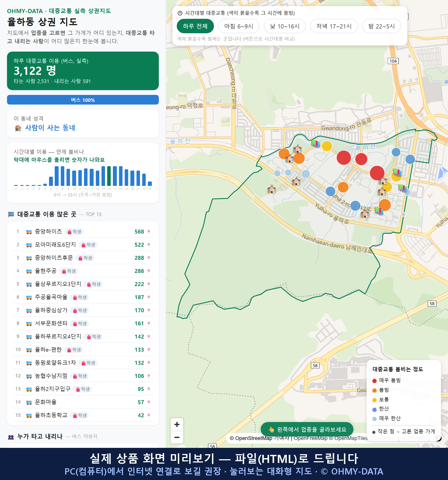Click the bus icon beside 율하2지구입구

[29, 389]
